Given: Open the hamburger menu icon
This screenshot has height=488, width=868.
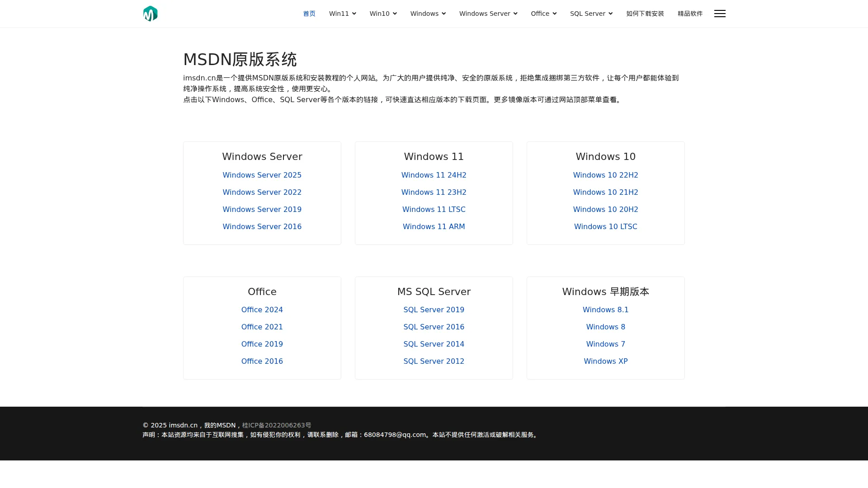Looking at the screenshot, I should pos(720,14).
